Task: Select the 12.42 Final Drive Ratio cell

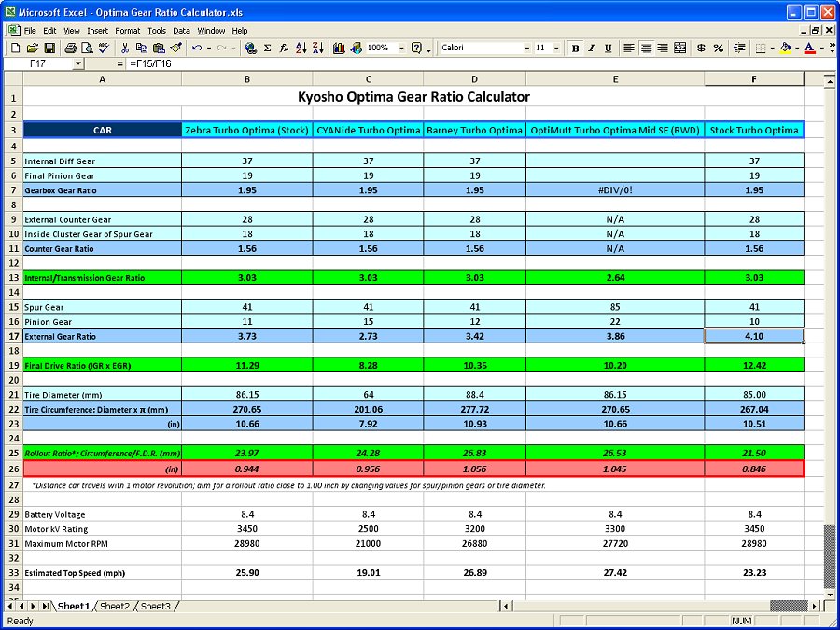Action: (754, 366)
